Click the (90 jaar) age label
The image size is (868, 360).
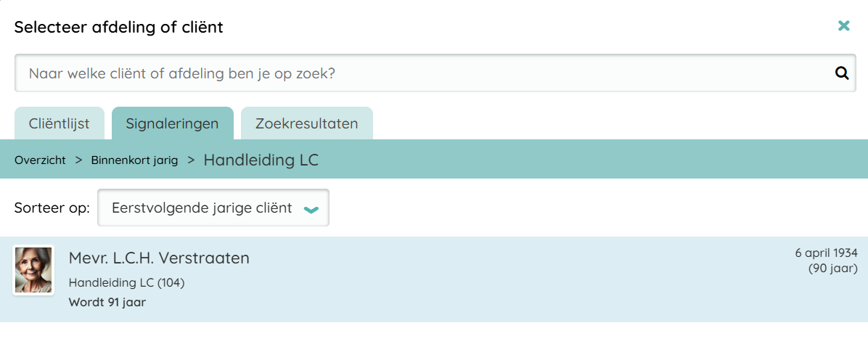click(x=832, y=268)
